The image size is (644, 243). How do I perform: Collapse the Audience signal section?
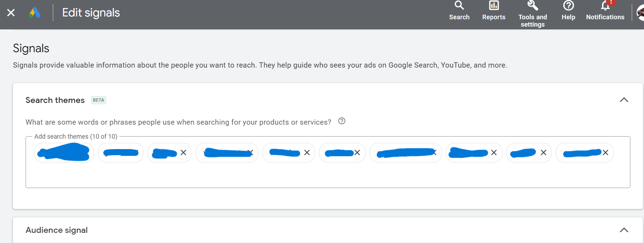pyautogui.click(x=624, y=230)
